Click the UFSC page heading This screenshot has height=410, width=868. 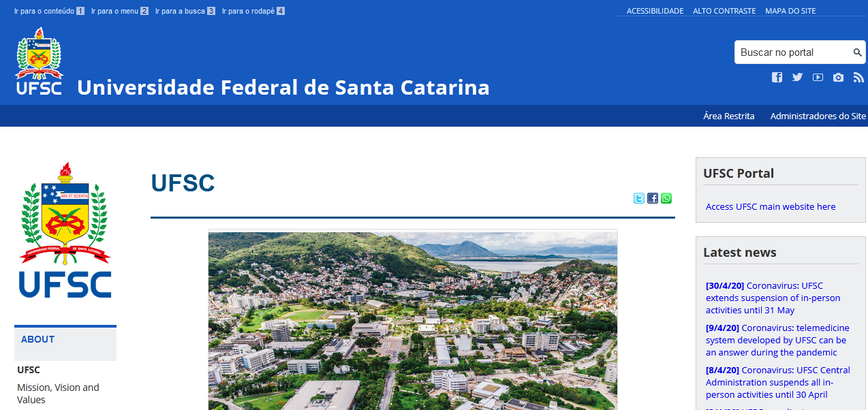pos(183,183)
